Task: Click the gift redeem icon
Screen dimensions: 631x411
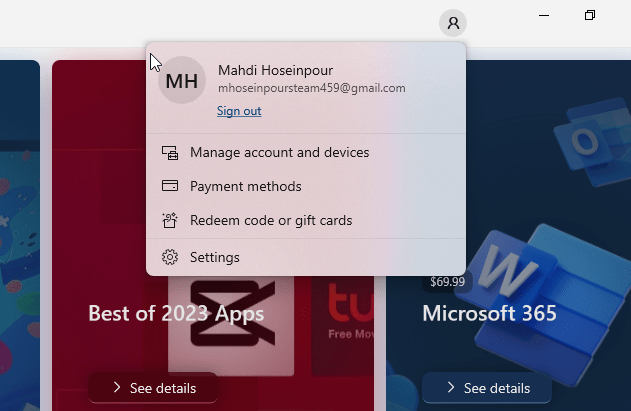Action: pyautogui.click(x=169, y=220)
